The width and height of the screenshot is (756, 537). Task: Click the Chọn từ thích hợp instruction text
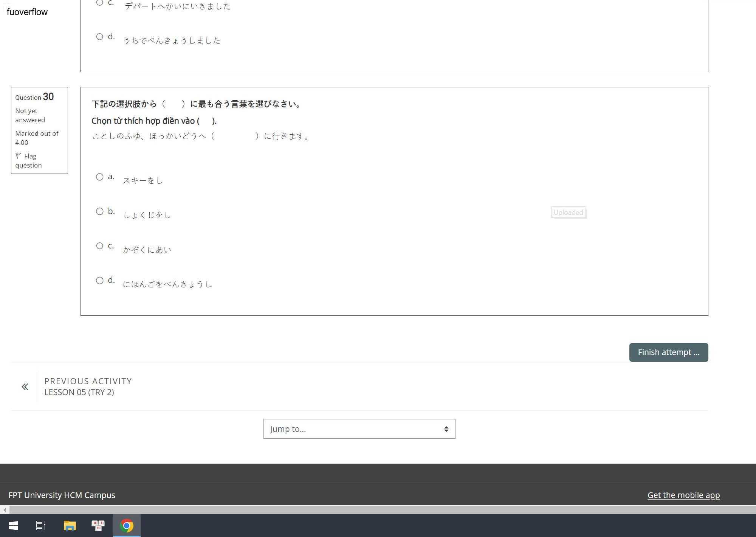click(154, 121)
